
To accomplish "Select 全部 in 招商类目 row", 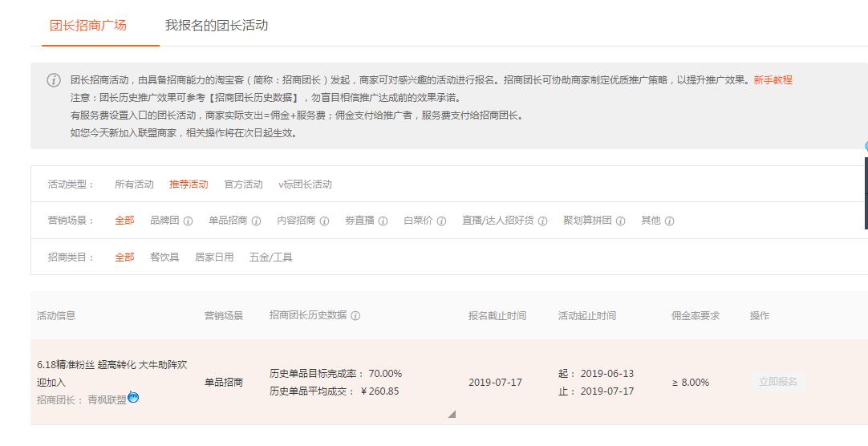I will coord(124,257).
